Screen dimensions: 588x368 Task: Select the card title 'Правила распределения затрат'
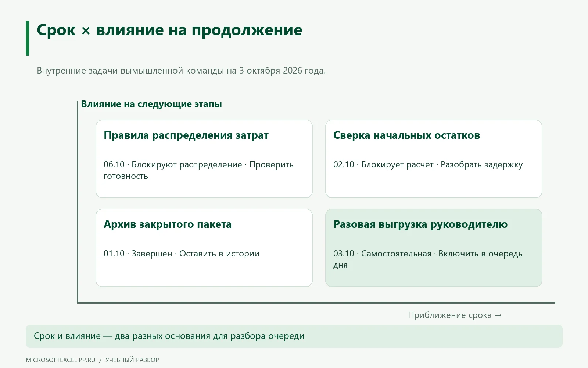coord(186,135)
